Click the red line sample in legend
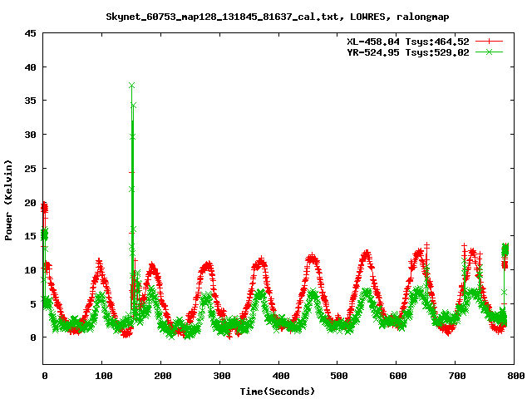Image resolution: width=532 pixels, height=399 pixels. [489, 42]
